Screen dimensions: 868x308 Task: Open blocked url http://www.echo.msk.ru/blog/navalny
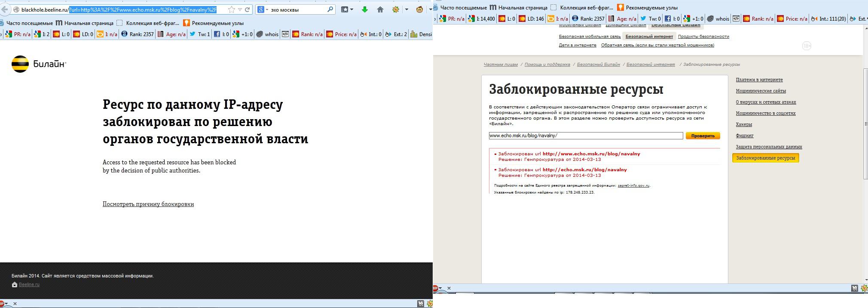[591, 154]
